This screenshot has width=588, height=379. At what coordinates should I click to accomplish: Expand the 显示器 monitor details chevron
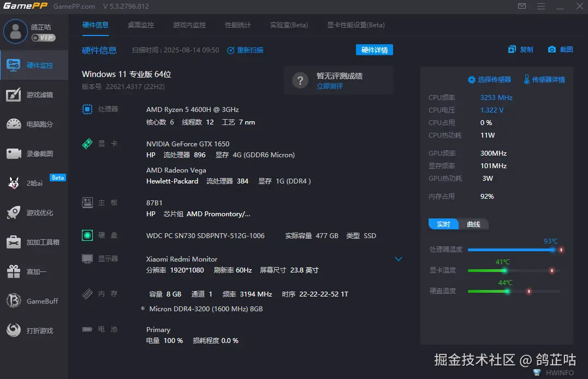click(398, 259)
